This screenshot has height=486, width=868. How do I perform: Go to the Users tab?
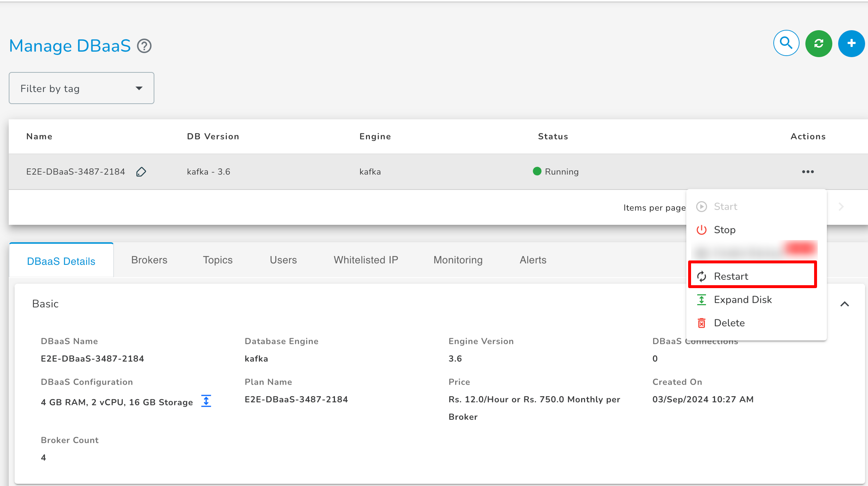pyautogui.click(x=283, y=260)
